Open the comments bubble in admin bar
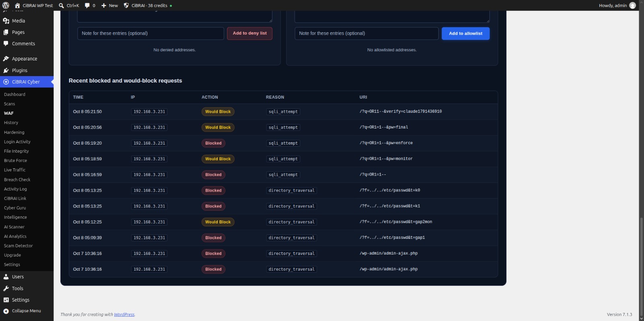 87,5
